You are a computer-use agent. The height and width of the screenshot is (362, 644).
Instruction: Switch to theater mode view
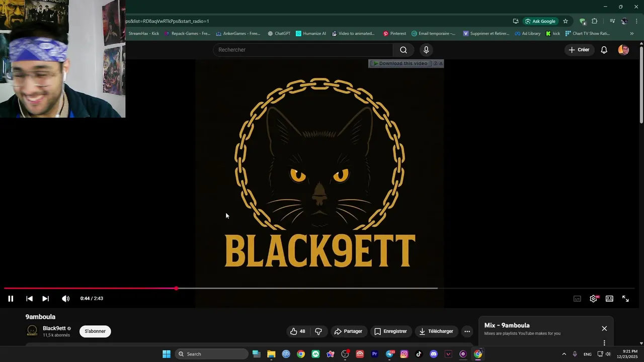pyautogui.click(x=609, y=299)
